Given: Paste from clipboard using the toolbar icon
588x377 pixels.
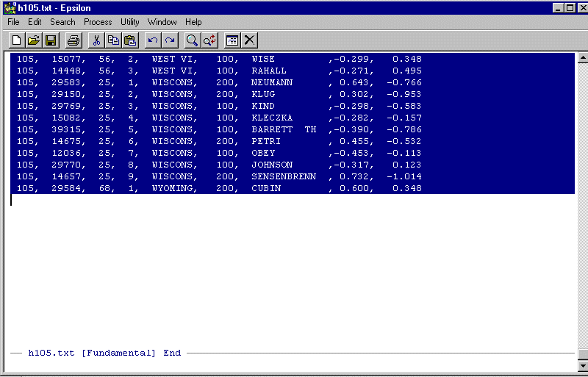Looking at the screenshot, I should pos(131,40).
